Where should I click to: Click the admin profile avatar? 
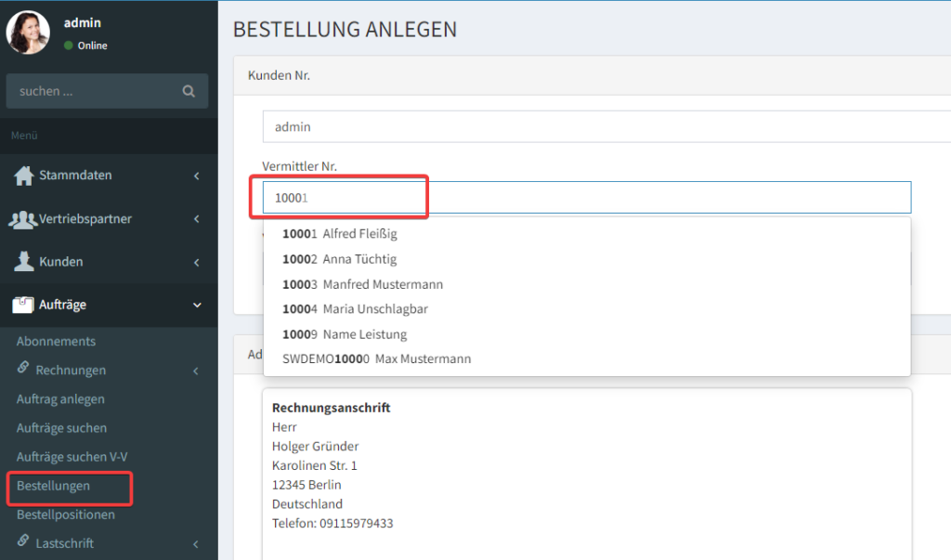[x=28, y=33]
